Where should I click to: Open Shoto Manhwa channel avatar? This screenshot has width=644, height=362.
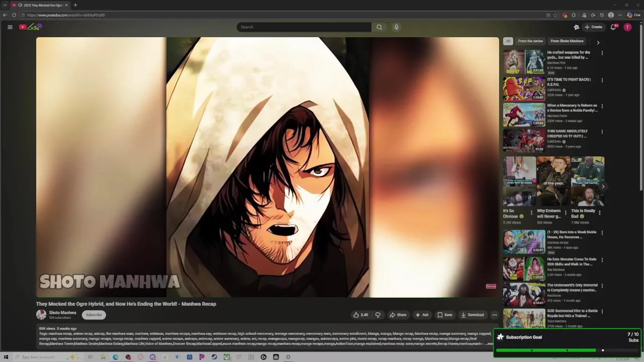pyautogui.click(x=41, y=315)
